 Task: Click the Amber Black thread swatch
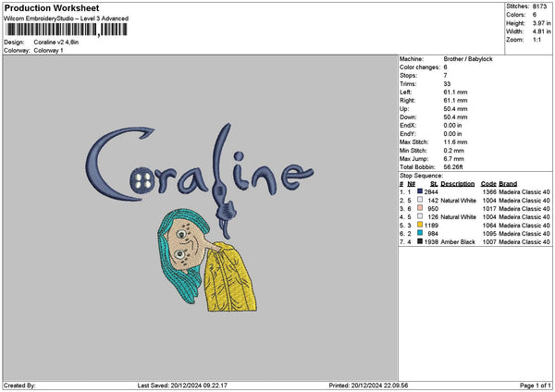click(420, 241)
